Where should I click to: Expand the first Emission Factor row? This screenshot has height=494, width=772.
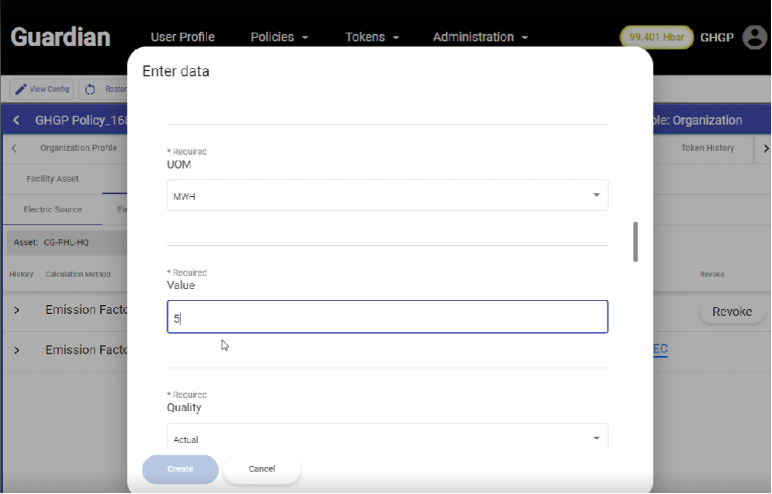(16, 311)
